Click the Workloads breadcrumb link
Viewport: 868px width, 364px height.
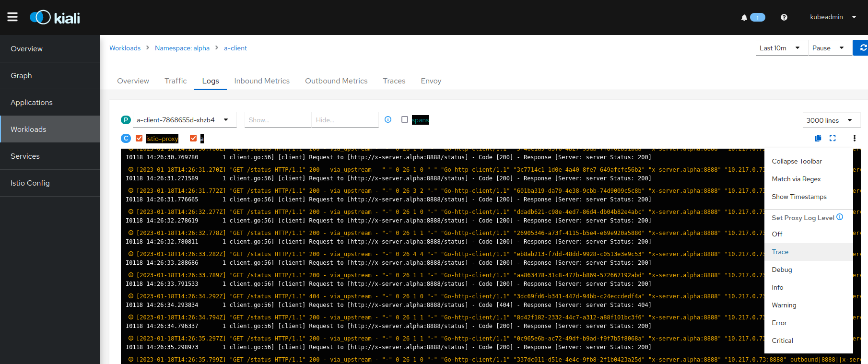tap(125, 48)
